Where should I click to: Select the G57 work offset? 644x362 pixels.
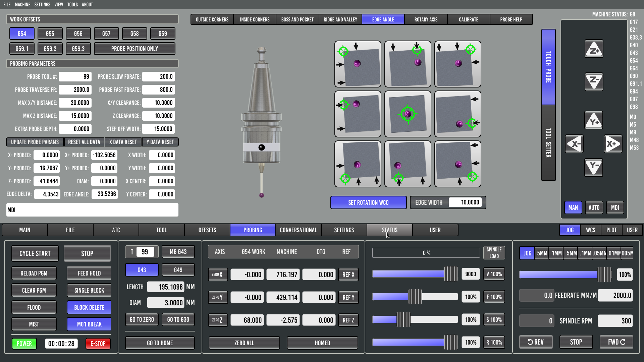[x=106, y=34]
